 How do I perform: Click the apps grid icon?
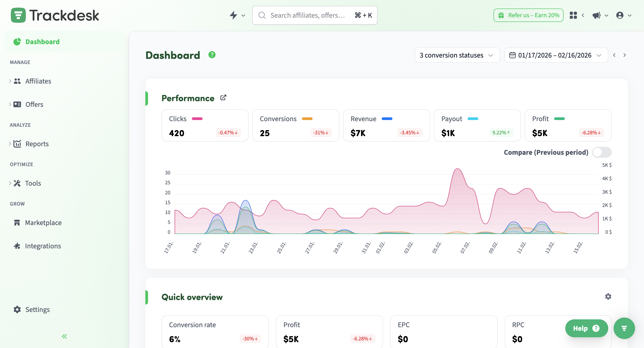[573, 15]
